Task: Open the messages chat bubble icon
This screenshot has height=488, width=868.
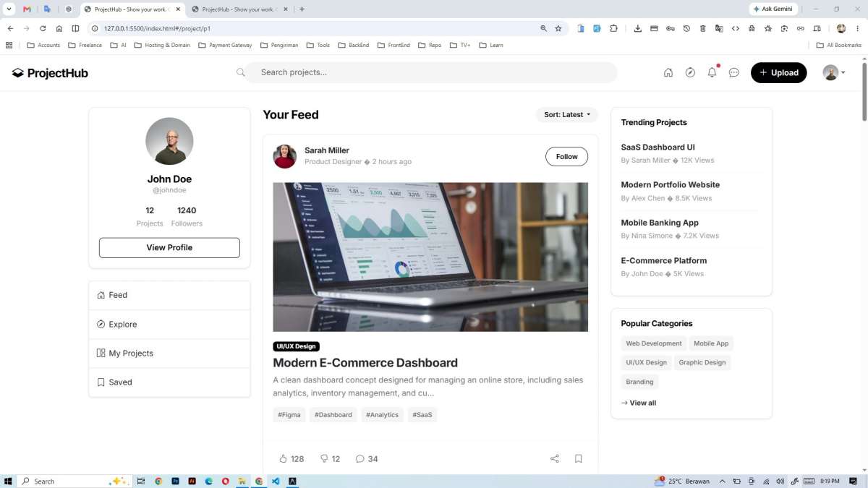Action: tap(734, 72)
